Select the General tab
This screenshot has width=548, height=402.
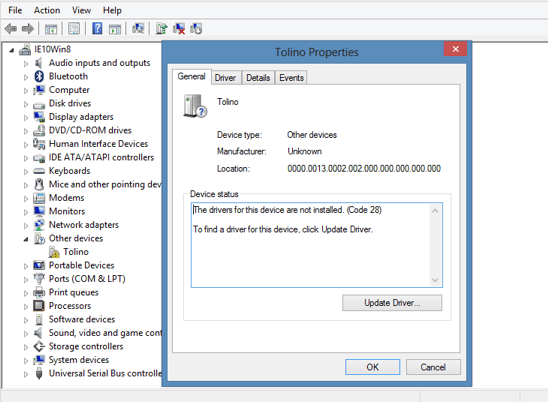[x=192, y=77]
